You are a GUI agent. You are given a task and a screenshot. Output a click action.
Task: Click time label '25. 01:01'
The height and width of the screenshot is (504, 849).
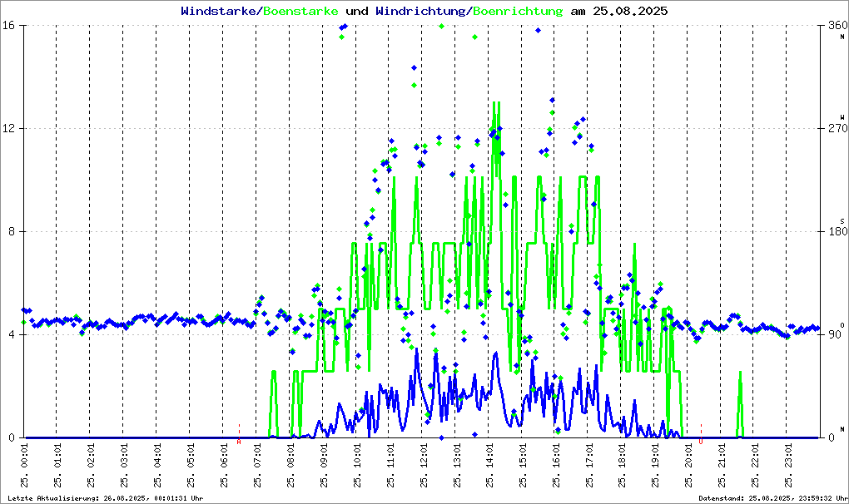(x=57, y=466)
